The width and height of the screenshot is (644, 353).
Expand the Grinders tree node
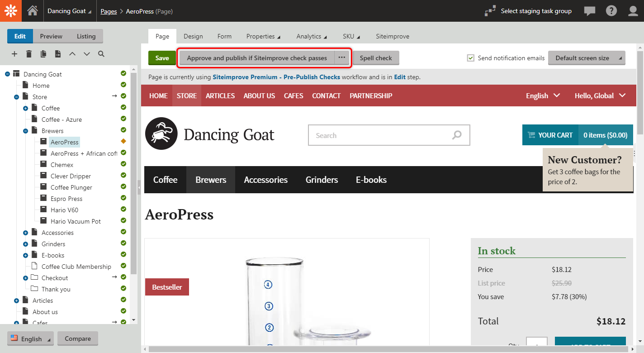coord(25,244)
